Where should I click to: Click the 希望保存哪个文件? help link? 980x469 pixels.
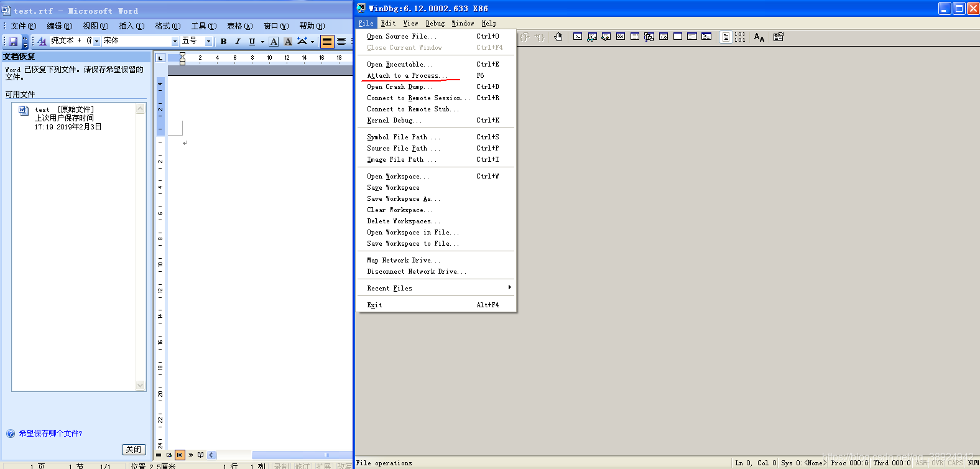pos(50,434)
